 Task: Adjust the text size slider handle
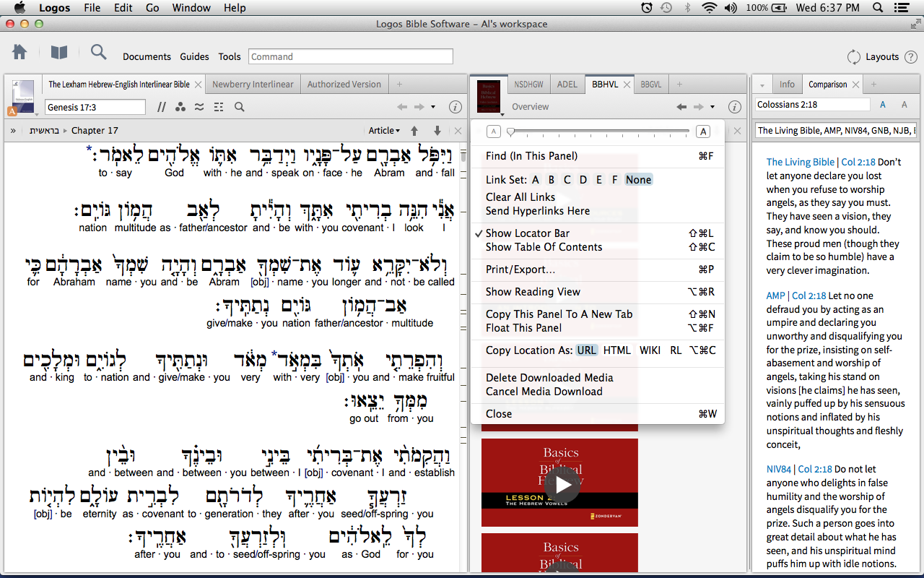click(510, 131)
